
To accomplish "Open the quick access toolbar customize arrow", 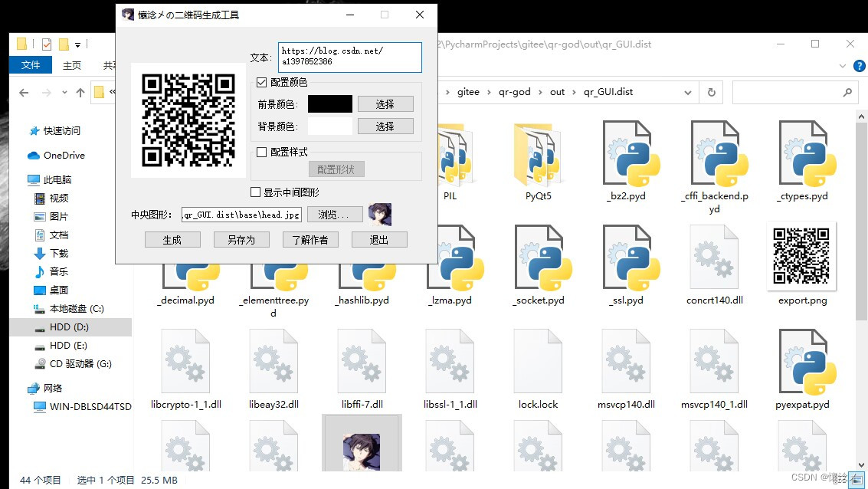I will 77,44.
